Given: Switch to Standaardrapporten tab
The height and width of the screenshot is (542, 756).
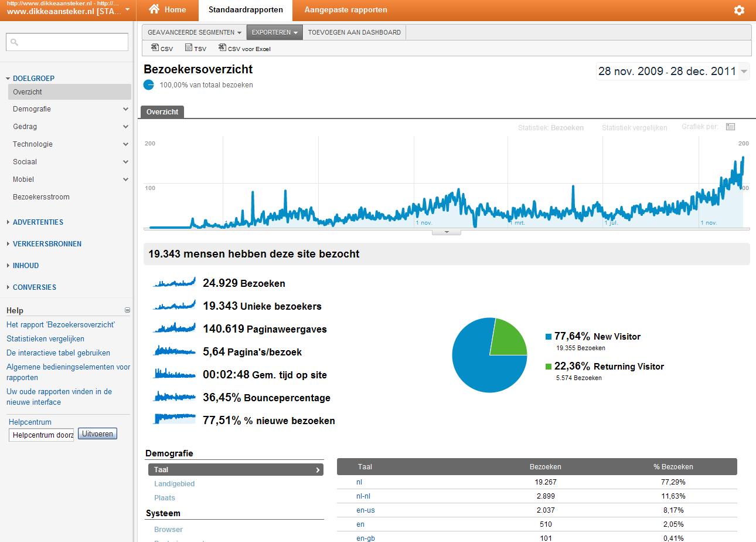Looking at the screenshot, I should [x=246, y=10].
